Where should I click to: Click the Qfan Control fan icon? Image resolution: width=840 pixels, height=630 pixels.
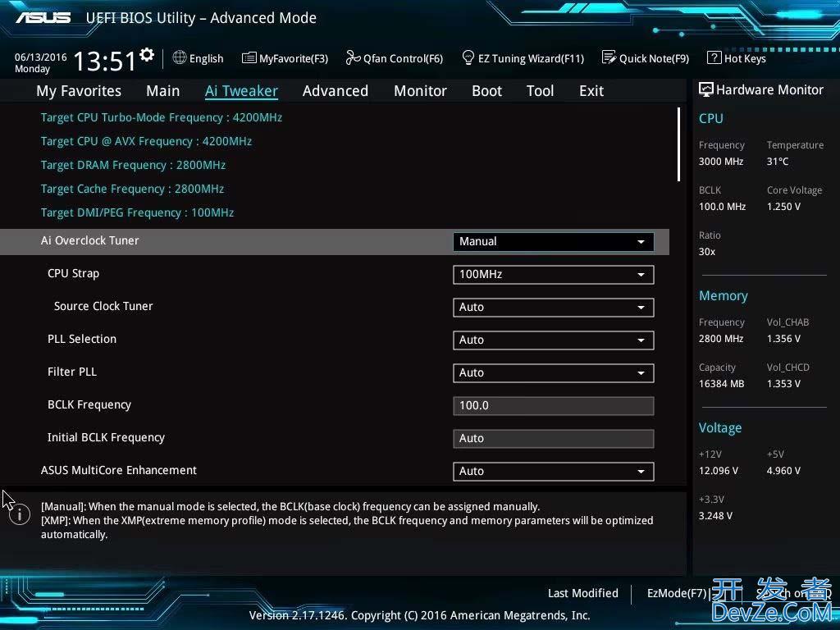(x=353, y=57)
